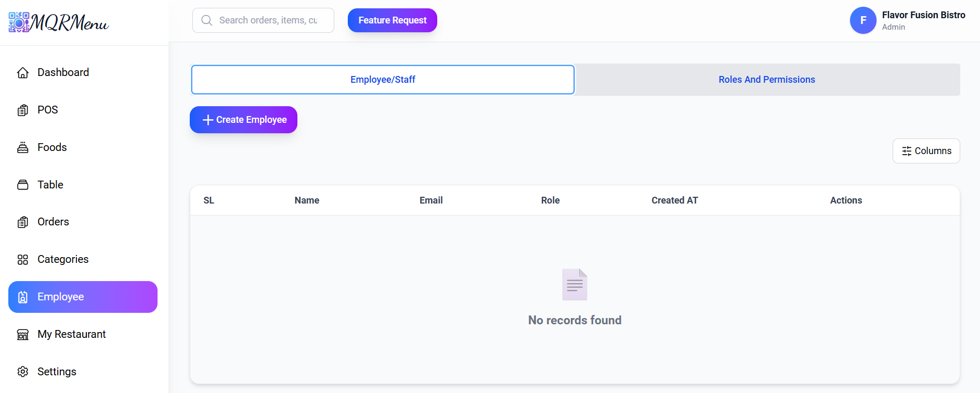
Task: Click the search magnifier icon
Action: (207, 20)
